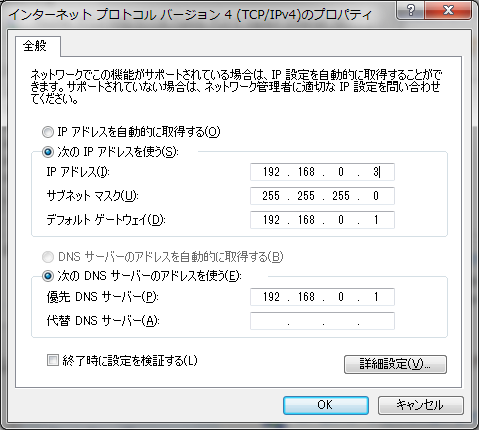Click the OK button
The width and height of the screenshot is (479, 430).
(x=326, y=405)
